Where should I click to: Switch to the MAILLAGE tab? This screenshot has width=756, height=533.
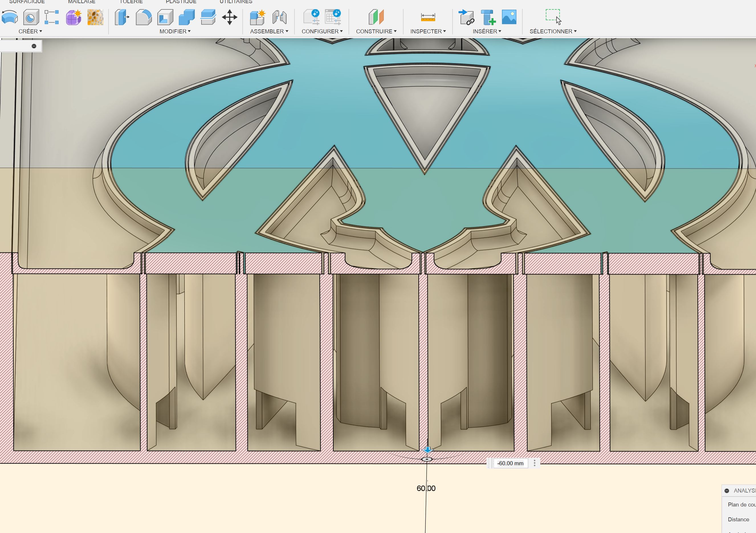coord(82,2)
